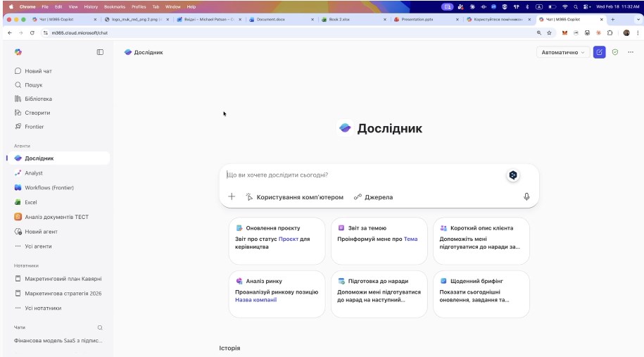Expand Усі нотатники list
Viewport: 644px width, 357px height.
coord(42,308)
